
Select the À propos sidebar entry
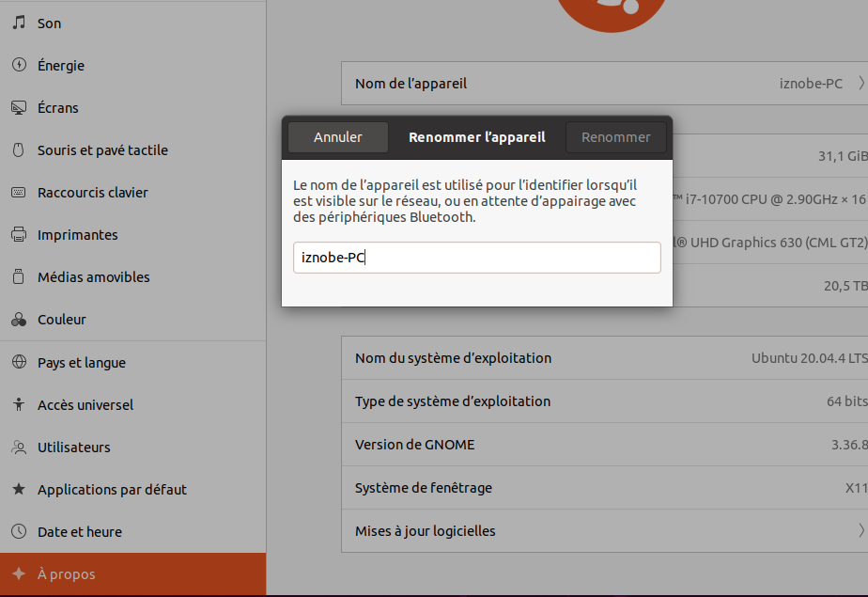click(x=132, y=573)
